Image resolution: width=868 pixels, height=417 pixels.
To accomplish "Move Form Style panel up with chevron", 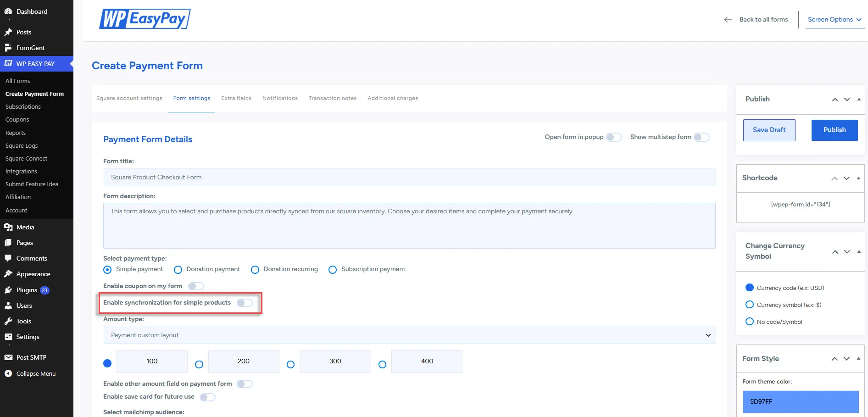I will [x=835, y=359].
